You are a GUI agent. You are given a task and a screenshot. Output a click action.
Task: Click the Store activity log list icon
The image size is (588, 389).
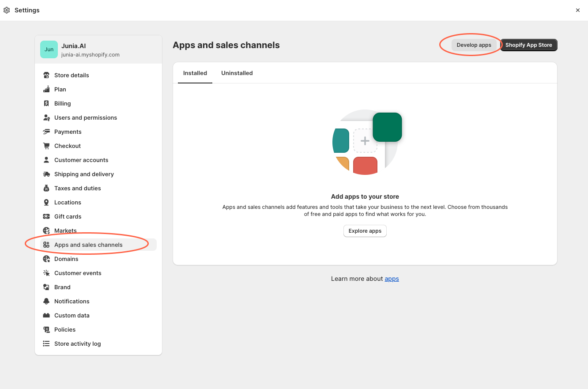coord(46,344)
